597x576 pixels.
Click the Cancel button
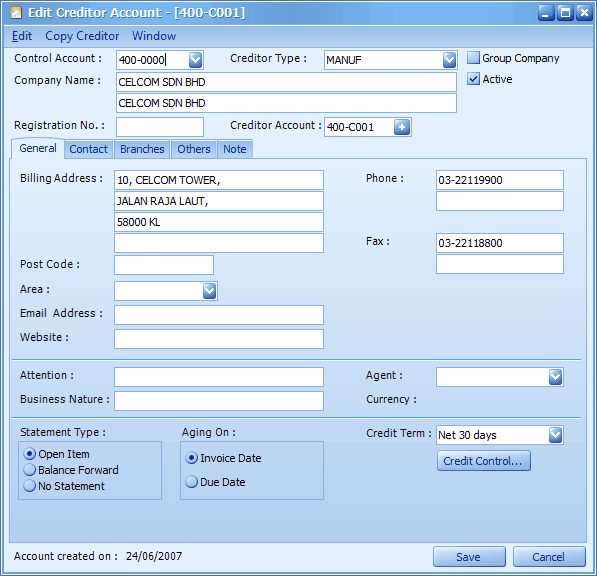tap(549, 557)
